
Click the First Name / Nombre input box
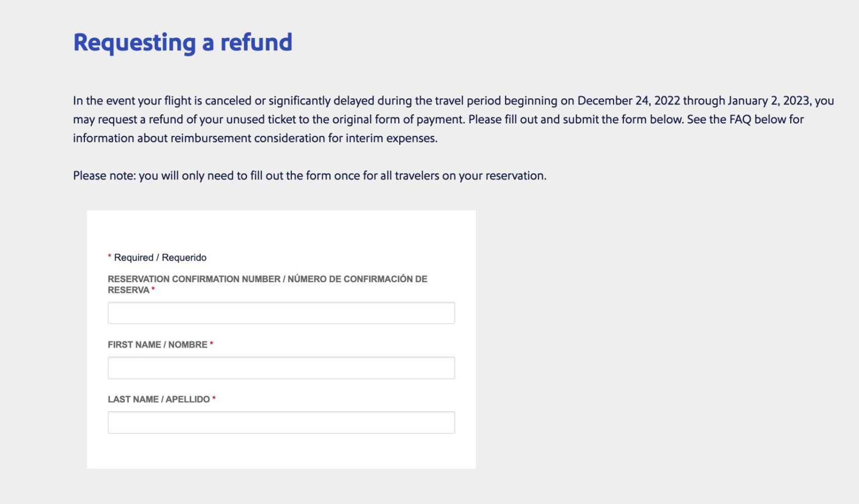pos(281,367)
